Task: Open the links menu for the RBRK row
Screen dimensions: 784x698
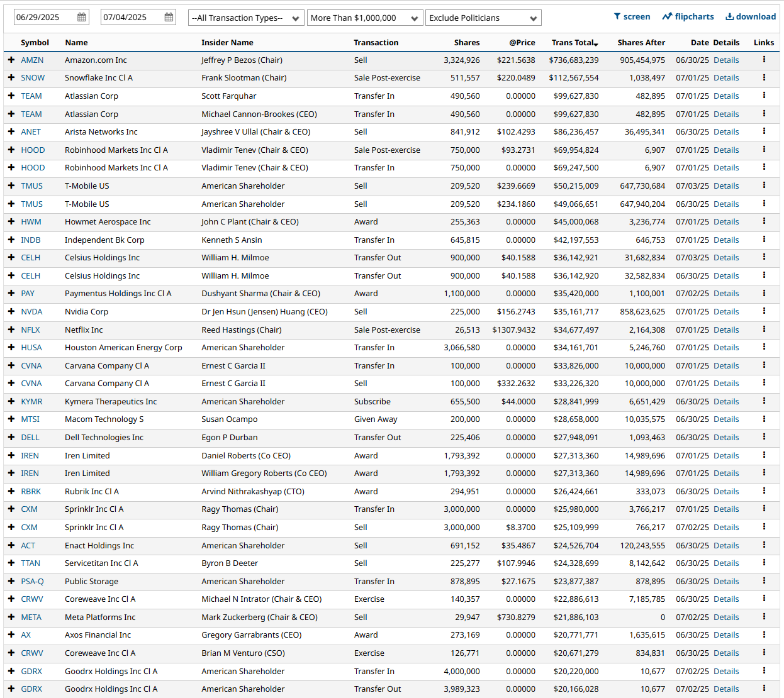Action: coord(764,492)
